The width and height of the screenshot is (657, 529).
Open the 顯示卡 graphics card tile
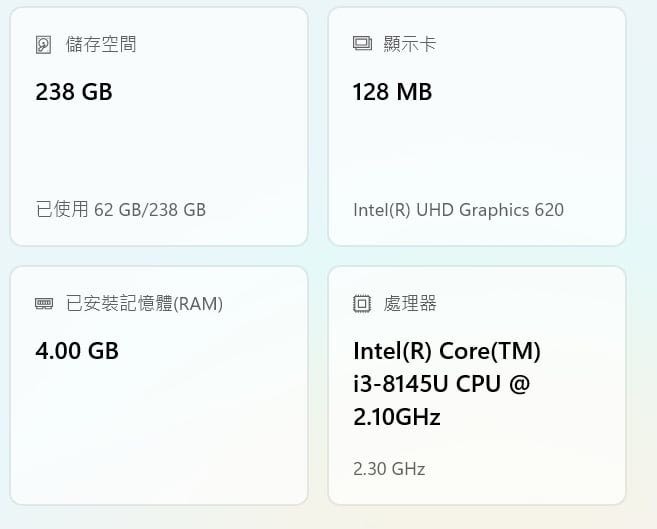(x=477, y=126)
